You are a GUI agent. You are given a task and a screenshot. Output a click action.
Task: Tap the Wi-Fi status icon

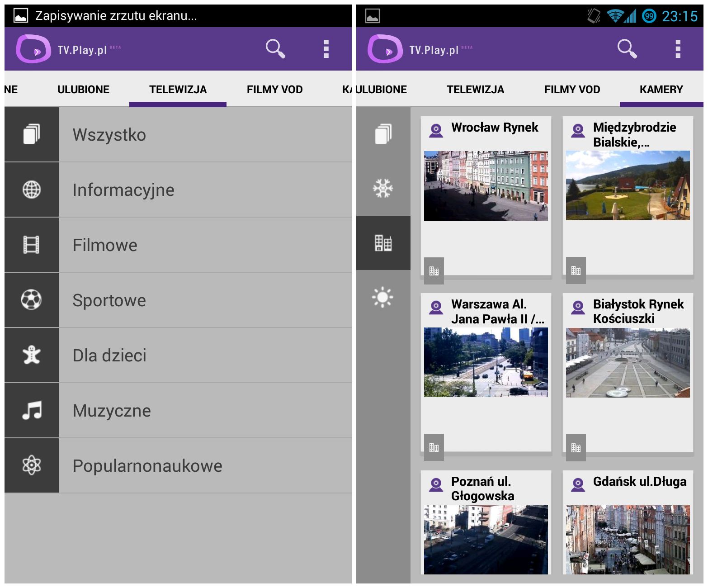[x=615, y=16]
